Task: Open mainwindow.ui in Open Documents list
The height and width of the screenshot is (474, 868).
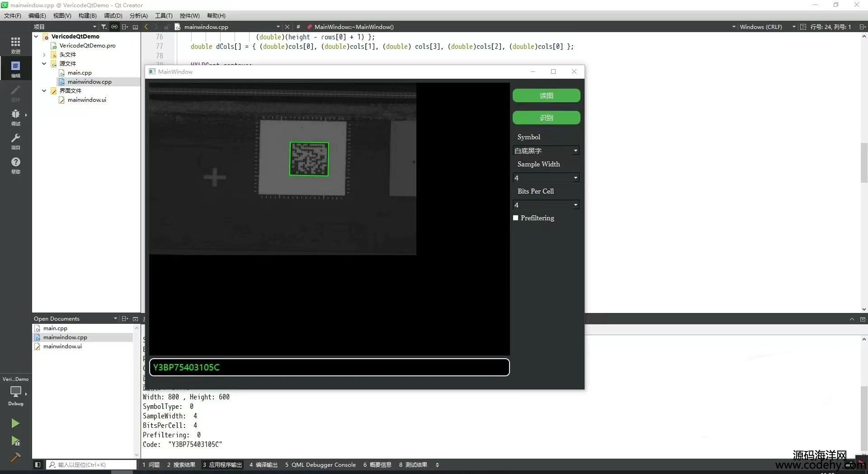Action: point(62,346)
